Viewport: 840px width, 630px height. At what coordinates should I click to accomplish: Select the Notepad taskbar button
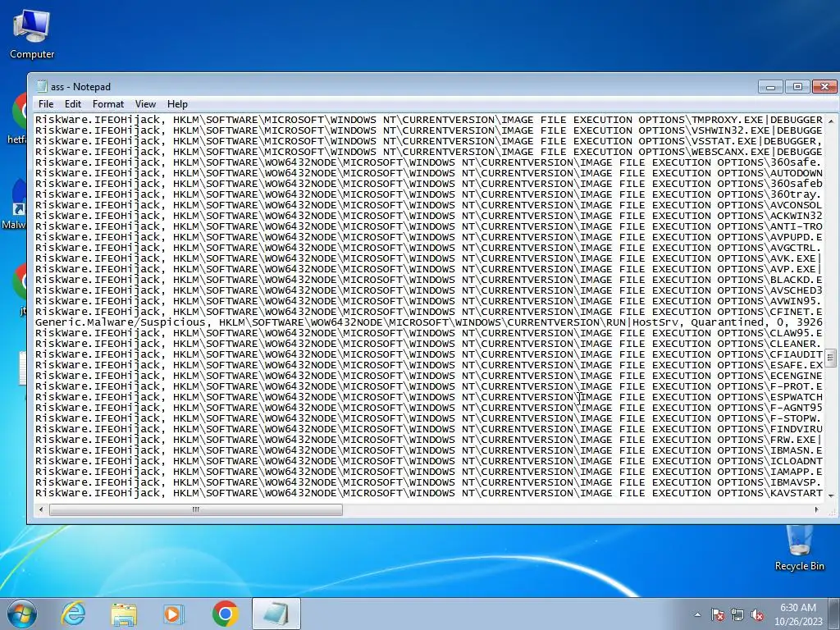point(276,614)
